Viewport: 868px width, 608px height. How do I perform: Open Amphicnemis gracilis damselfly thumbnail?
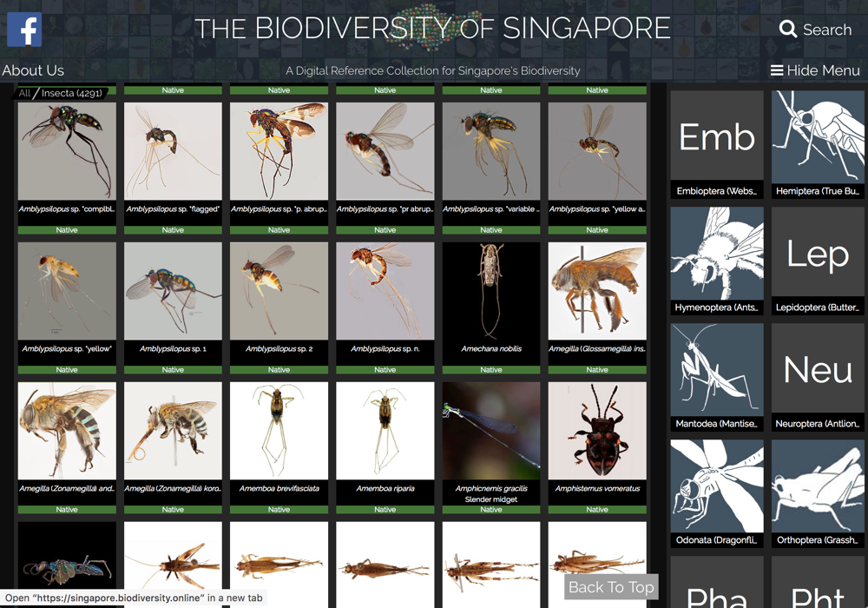click(x=491, y=431)
